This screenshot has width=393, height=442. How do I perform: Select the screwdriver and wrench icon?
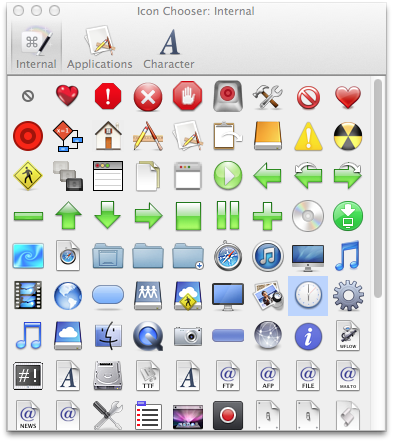(108, 415)
